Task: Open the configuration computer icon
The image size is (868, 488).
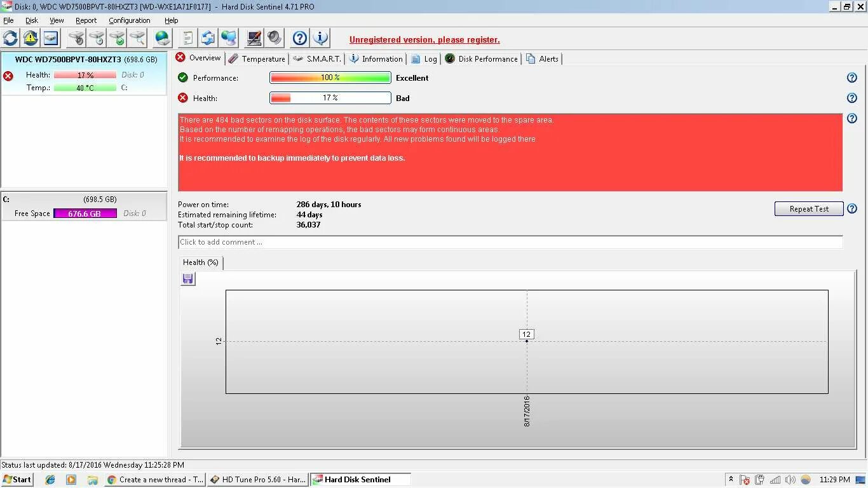Action: (x=254, y=38)
